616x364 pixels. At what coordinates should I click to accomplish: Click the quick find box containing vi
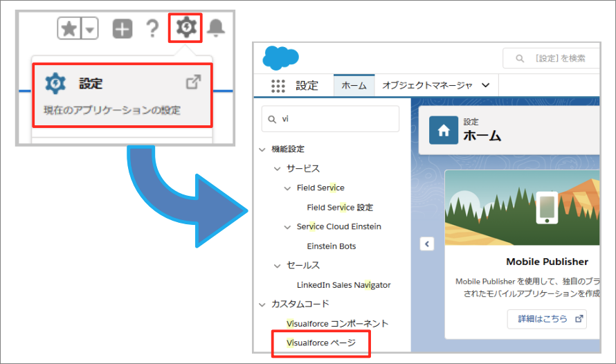[x=330, y=119]
